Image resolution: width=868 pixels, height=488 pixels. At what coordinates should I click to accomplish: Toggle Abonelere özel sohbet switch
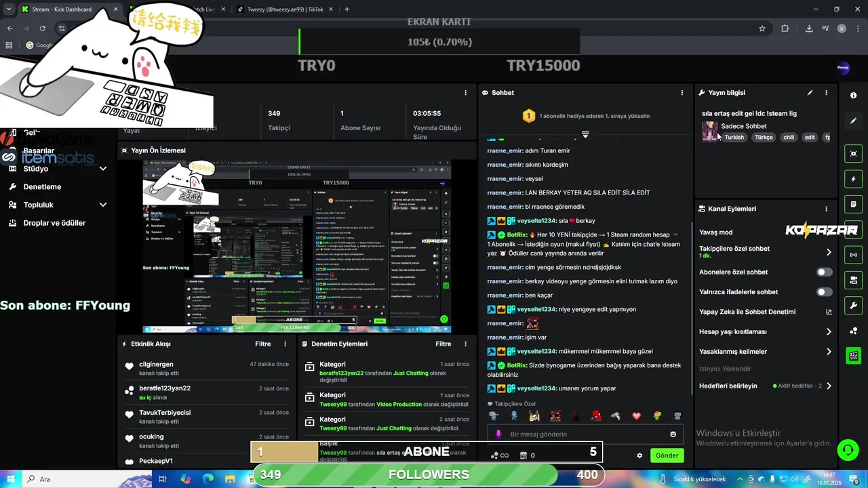click(824, 272)
